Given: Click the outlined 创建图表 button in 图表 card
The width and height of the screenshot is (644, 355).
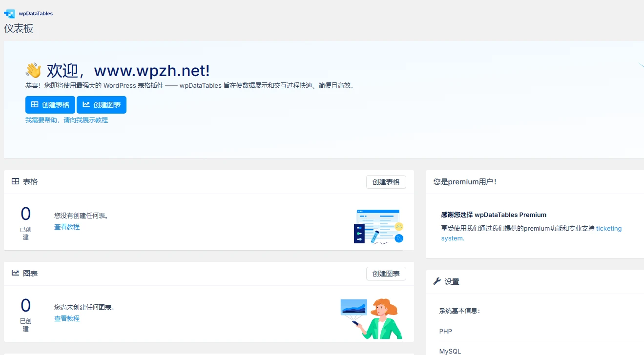Looking at the screenshot, I should click(386, 274).
